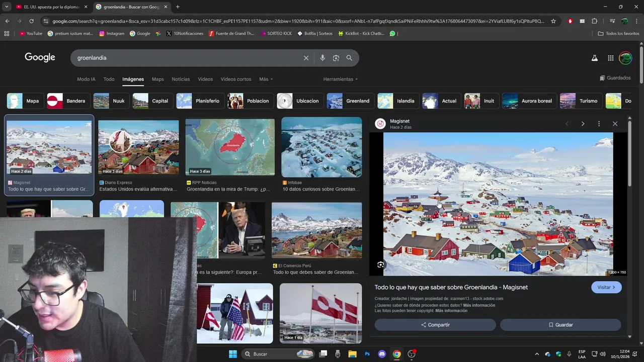This screenshot has height=362, width=644.
Task: Open the Guardados saved items
Action: point(615,78)
